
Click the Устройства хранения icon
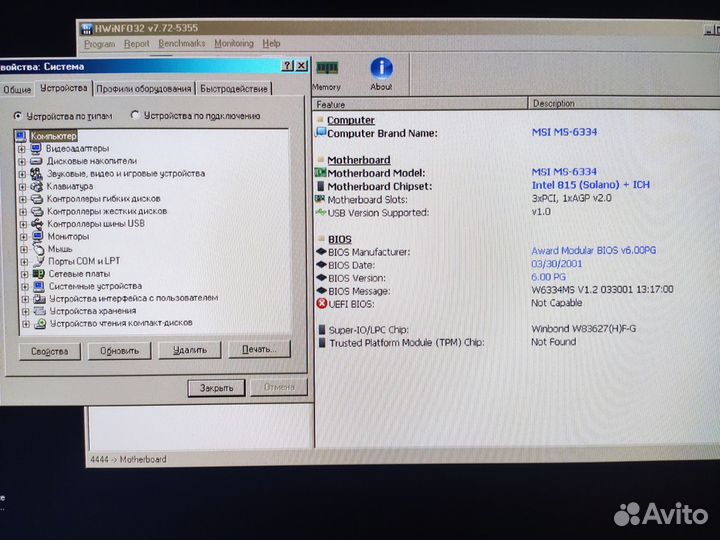[40, 311]
